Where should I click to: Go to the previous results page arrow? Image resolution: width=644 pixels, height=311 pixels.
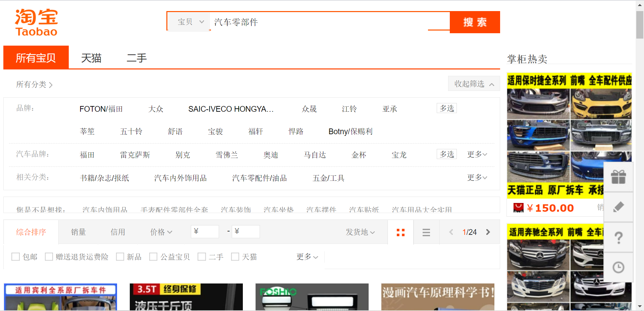(x=451, y=232)
